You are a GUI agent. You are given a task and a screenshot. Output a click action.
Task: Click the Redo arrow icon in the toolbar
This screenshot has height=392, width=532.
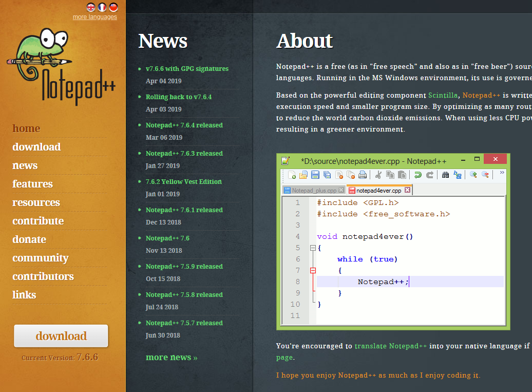coord(430,175)
